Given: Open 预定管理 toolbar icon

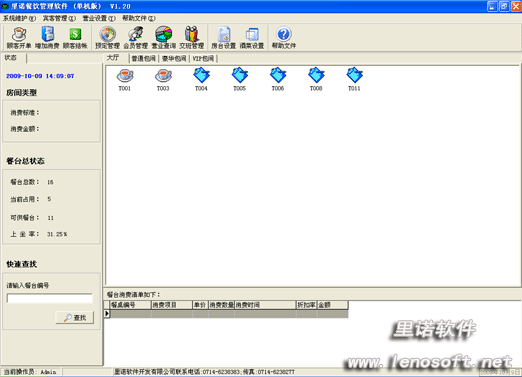Looking at the screenshot, I should coord(107,38).
